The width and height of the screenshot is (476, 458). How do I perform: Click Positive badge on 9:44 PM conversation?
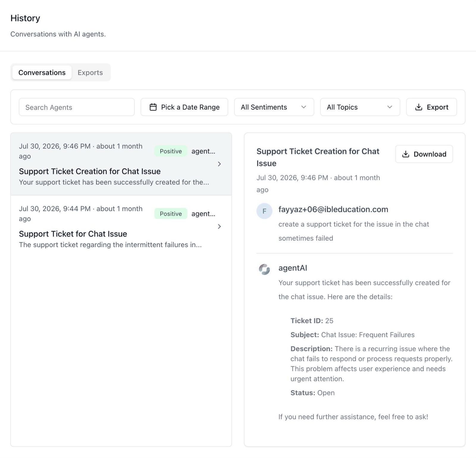[x=171, y=214]
